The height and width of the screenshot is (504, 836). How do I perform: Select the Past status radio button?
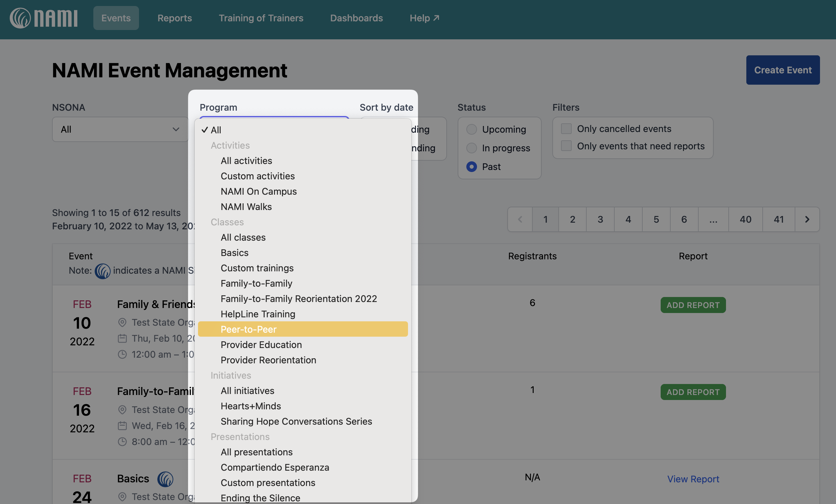(x=471, y=167)
